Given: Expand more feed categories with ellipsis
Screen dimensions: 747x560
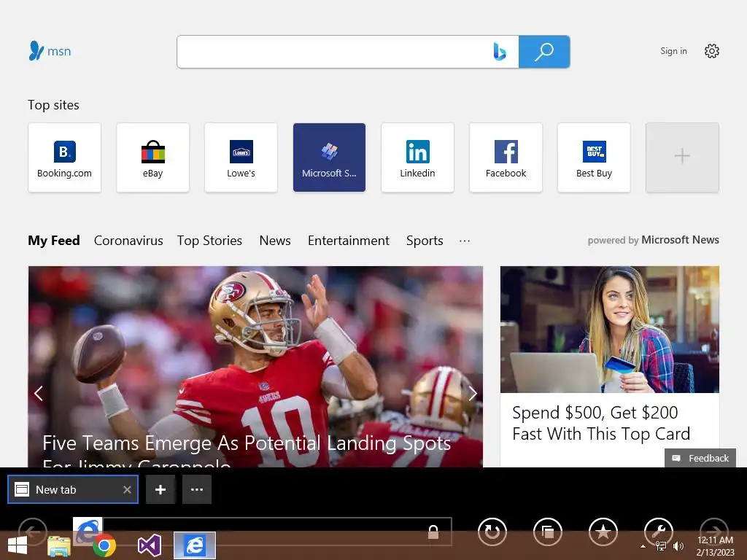Looking at the screenshot, I should click(465, 241).
